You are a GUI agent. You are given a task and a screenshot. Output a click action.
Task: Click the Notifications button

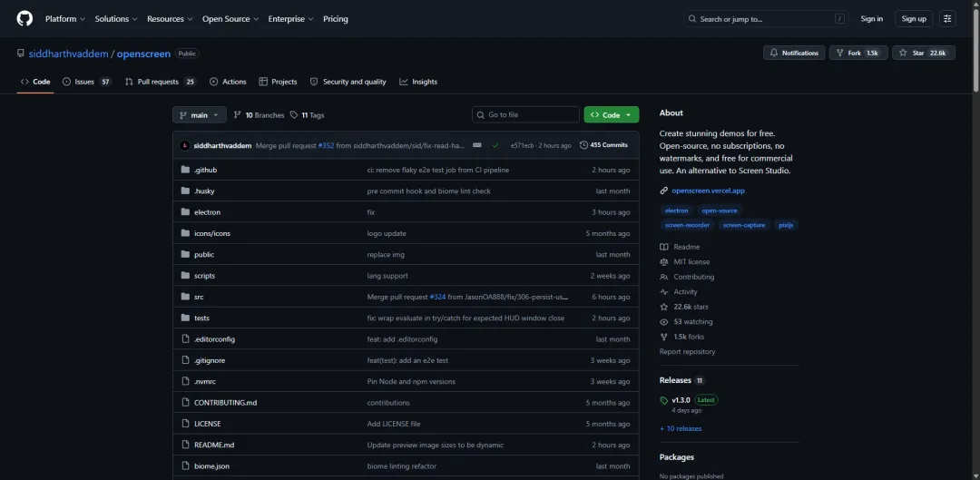(x=794, y=54)
